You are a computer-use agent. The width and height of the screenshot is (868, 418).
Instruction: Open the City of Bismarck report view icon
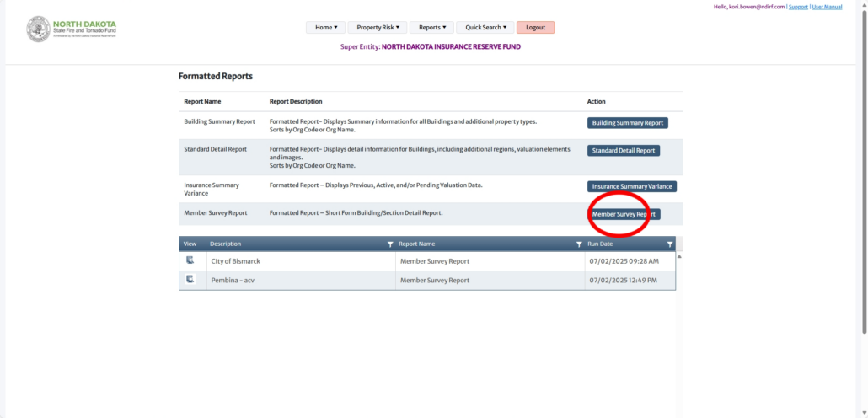click(190, 260)
